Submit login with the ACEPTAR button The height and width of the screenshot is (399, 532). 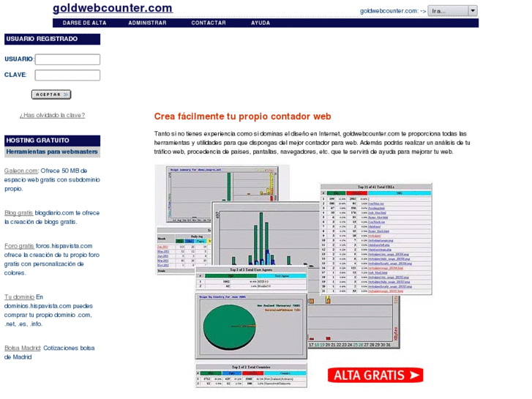click(x=51, y=94)
